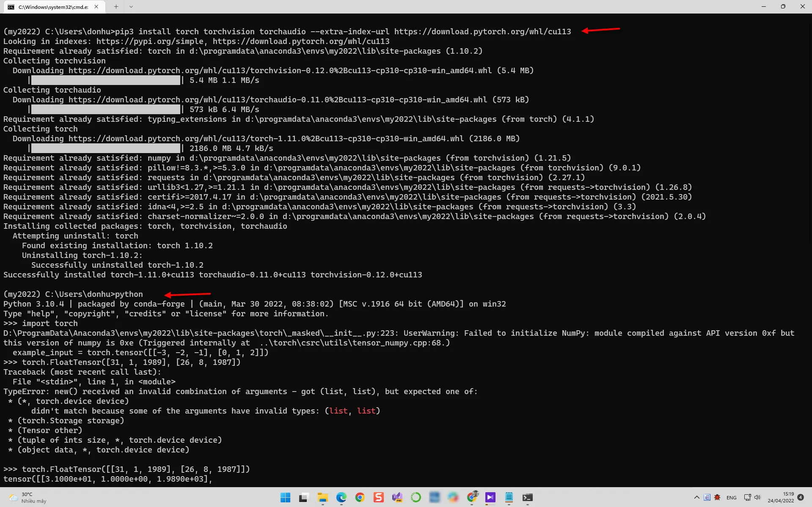Close the cmd.exe tab
This screenshot has height=507, width=812.
(96, 7)
